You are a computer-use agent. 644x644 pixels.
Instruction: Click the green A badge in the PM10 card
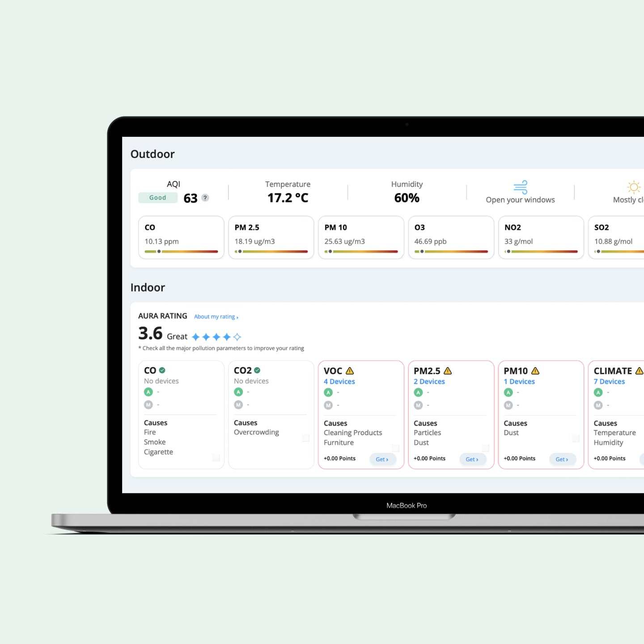click(x=508, y=392)
